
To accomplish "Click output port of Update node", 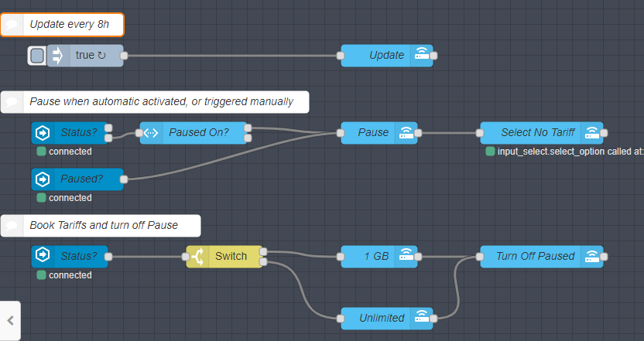I will [433, 56].
